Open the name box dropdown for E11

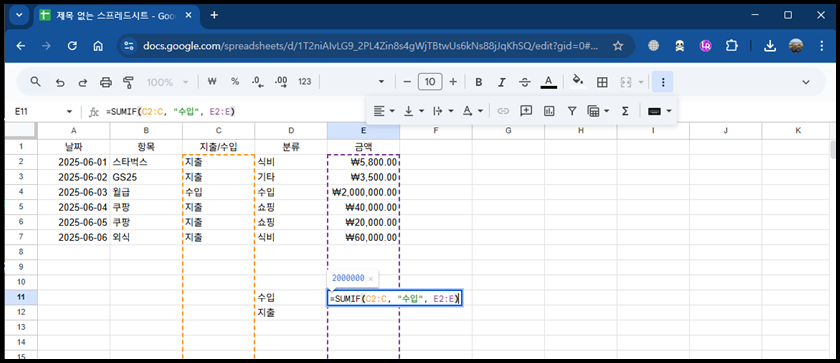pos(69,111)
